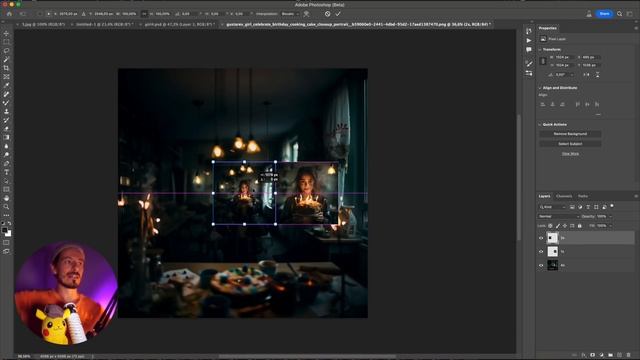Image resolution: width=640 pixels, height=360 pixels.
Task: Switch to the 1.jpg document tab
Action: [43, 24]
